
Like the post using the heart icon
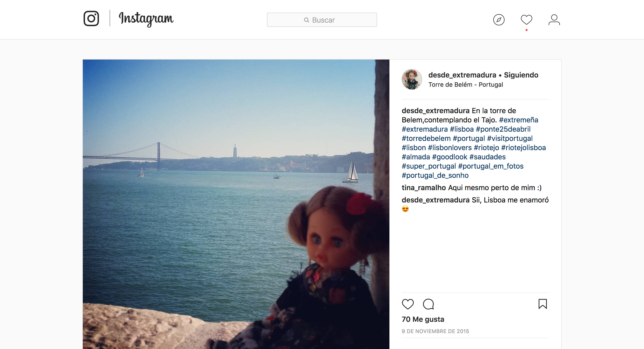pos(408,304)
